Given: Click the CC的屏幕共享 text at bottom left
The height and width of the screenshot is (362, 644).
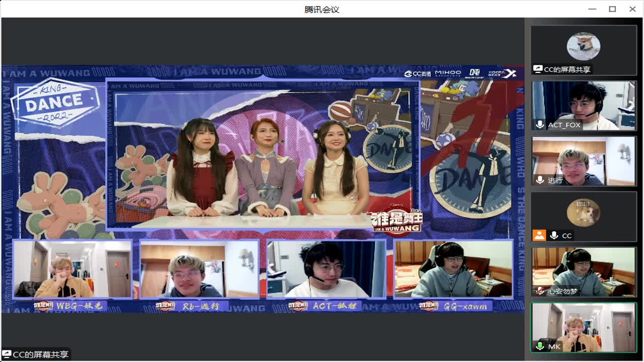Looking at the screenshot, I should pyautogui.click(x=40, y=354).
